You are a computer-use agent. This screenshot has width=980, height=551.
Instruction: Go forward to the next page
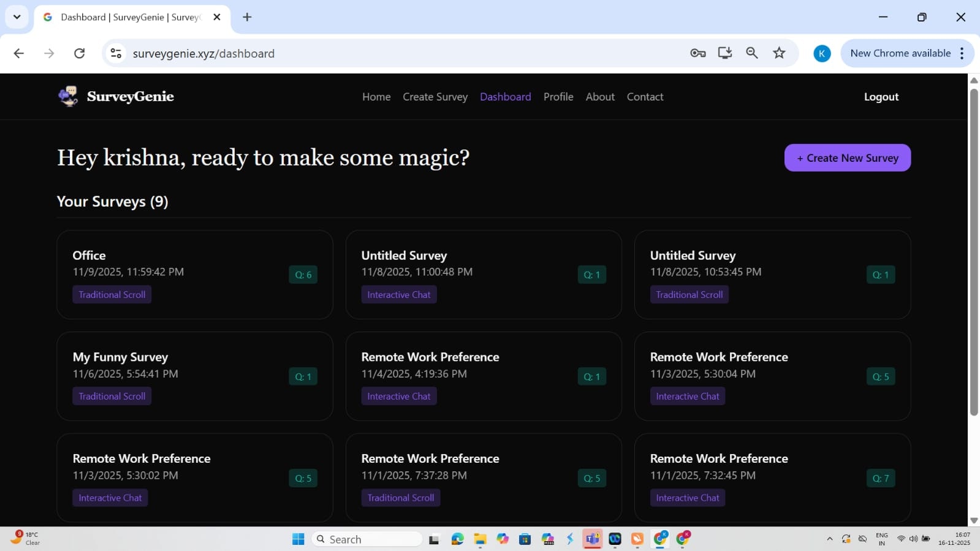click(49, 53)
